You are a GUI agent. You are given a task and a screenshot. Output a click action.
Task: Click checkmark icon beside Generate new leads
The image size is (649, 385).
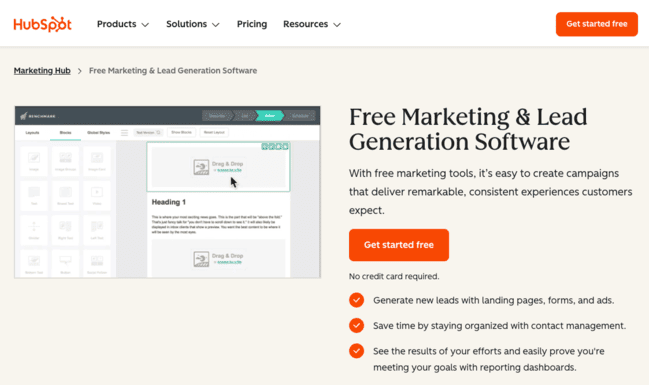356,300
